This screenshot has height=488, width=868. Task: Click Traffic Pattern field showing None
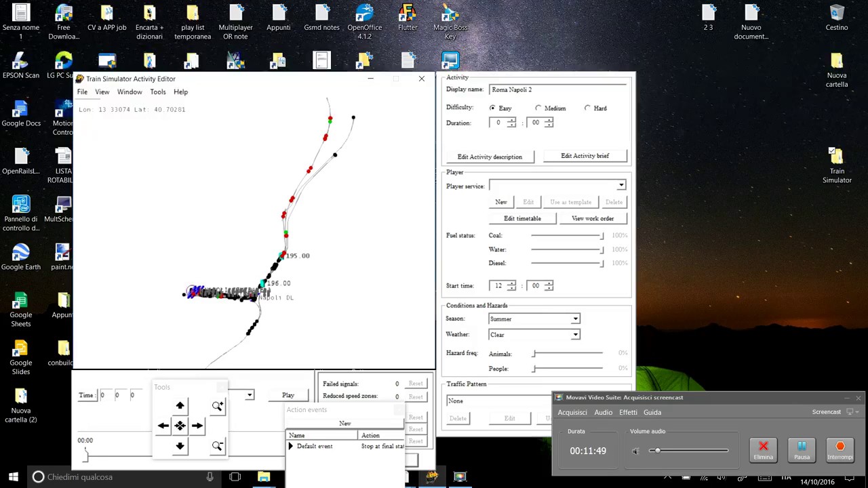click(x=498, y=401)
